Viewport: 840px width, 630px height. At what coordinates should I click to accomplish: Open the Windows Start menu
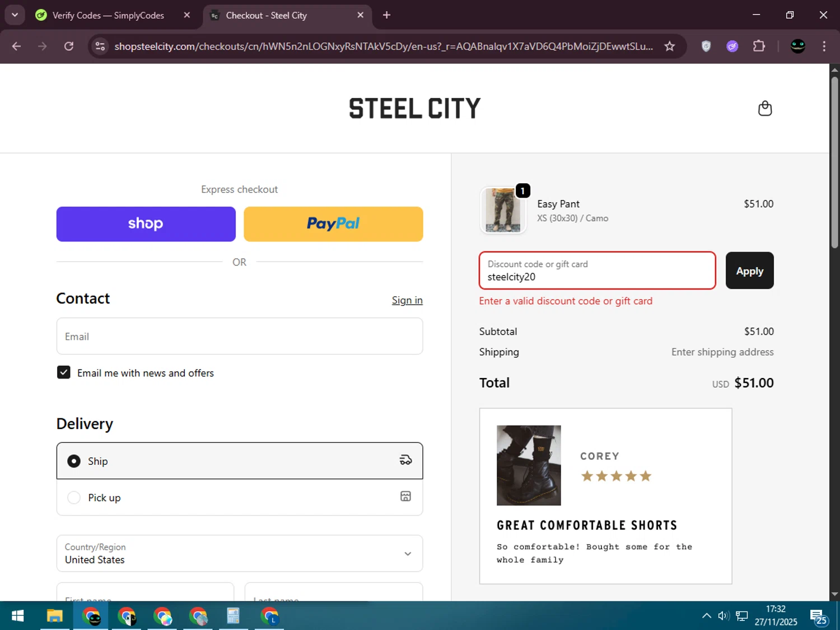tap(18, 617)
